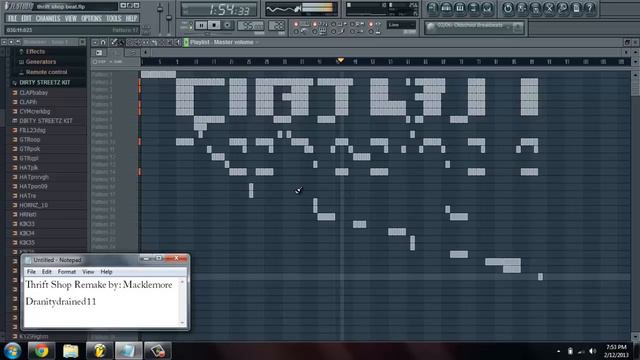The width and height of the screenshot is (640, 360).
Task: Open the OPTIONS menu
Action: 91,18
